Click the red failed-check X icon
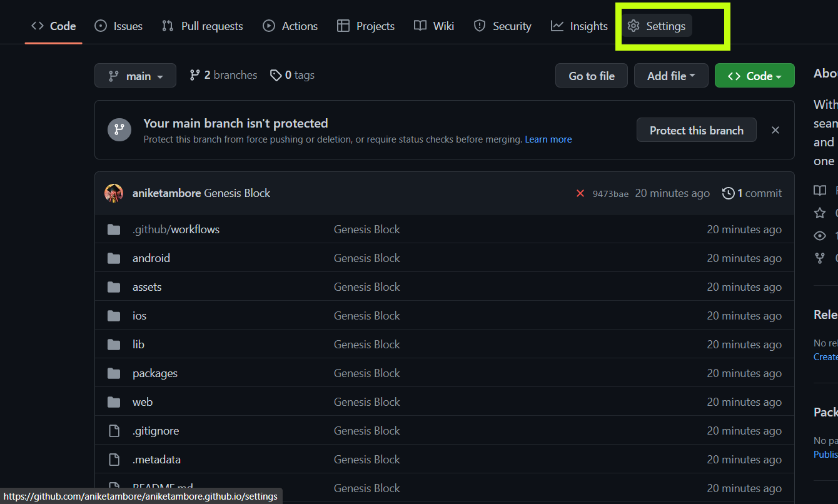Screen dimensions: 838x504 pyautogui.click(x=580, y=193)
